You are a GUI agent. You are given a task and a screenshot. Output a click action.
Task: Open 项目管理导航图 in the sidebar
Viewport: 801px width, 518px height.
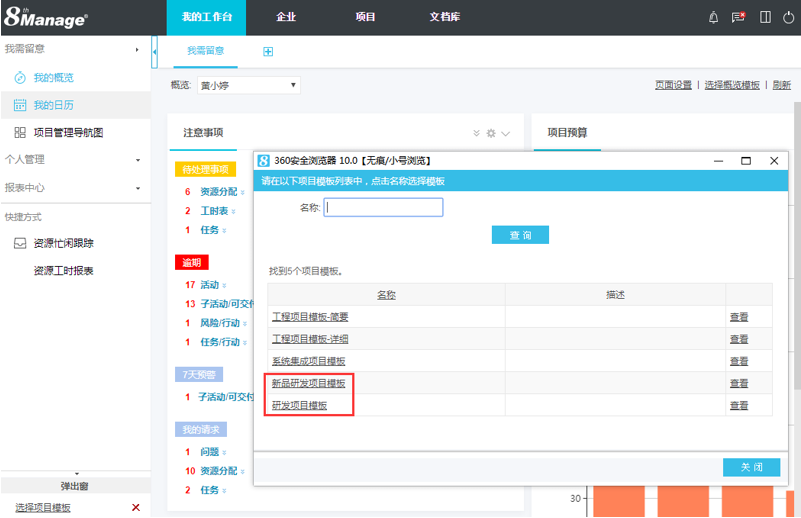point(68,132)
